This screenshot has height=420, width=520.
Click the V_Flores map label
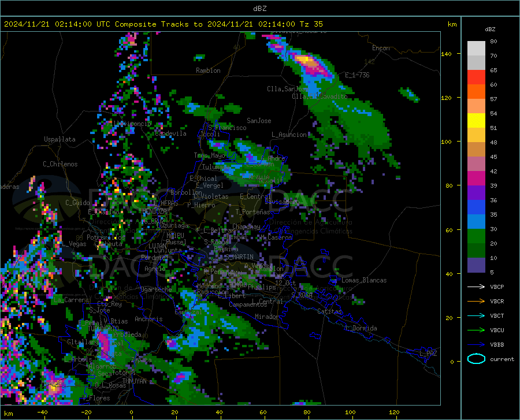[96, 398]
